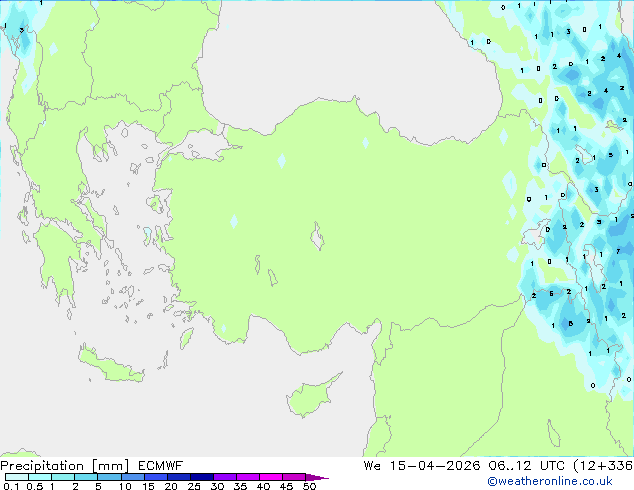Click the 'We 15-04-2026' date text

(x=422, y=466)
